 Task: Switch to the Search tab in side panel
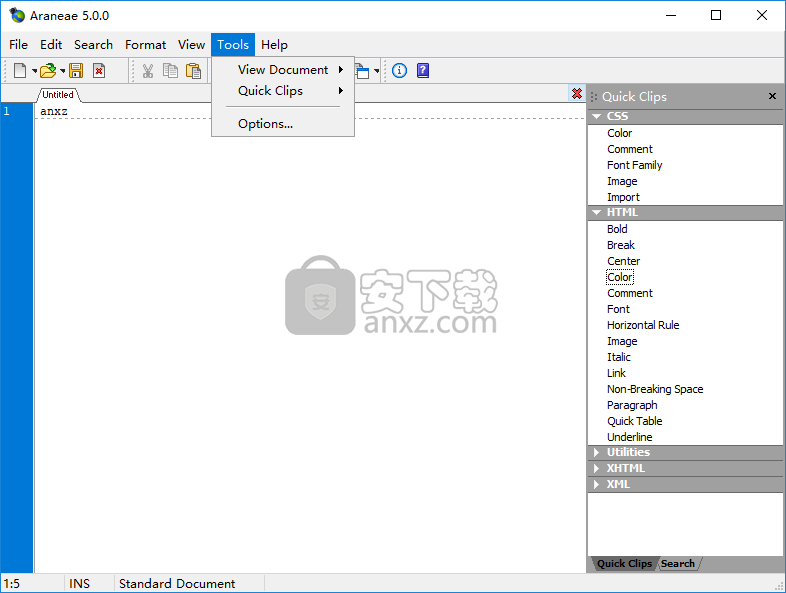[678, 563]
